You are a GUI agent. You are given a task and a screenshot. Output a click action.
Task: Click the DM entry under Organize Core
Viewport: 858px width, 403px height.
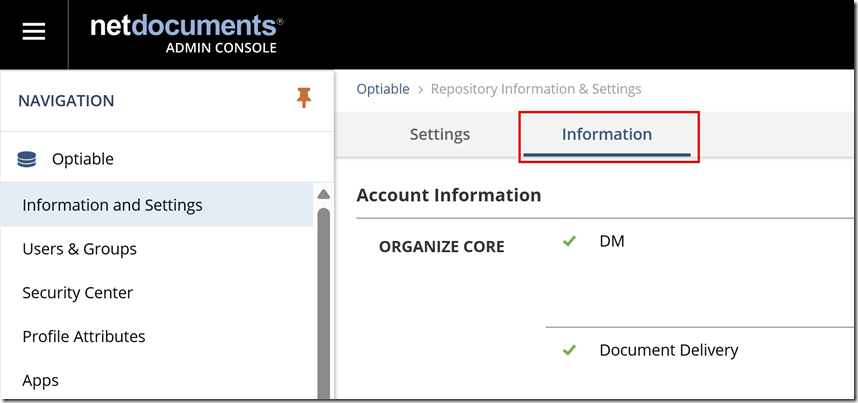tap(611, 241)
